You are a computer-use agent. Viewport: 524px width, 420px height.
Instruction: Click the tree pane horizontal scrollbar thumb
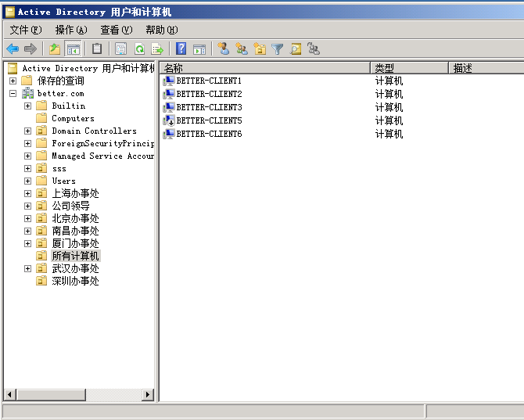pos(51,395)
